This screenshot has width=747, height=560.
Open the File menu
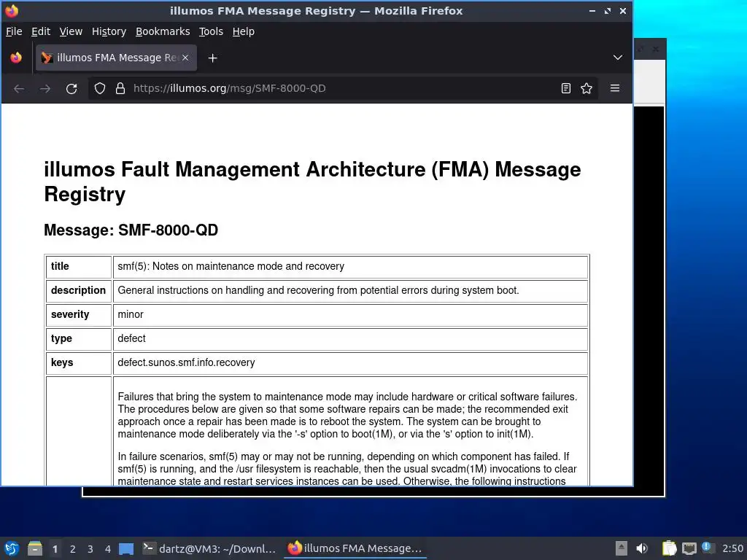click(14, 31)
